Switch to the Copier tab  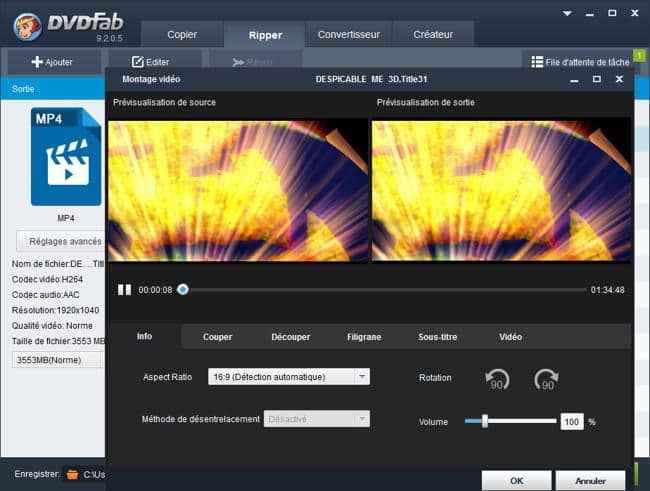pos(182,34)
